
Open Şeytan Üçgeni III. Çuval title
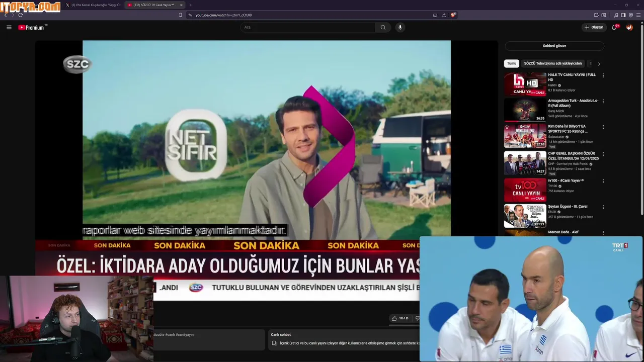[x=568, y=207]
